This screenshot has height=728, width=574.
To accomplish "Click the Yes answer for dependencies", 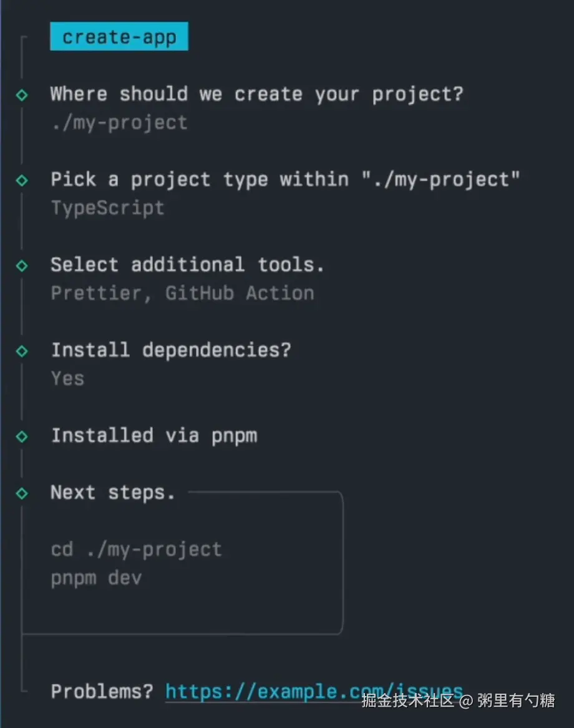I will tap(67, 378).
